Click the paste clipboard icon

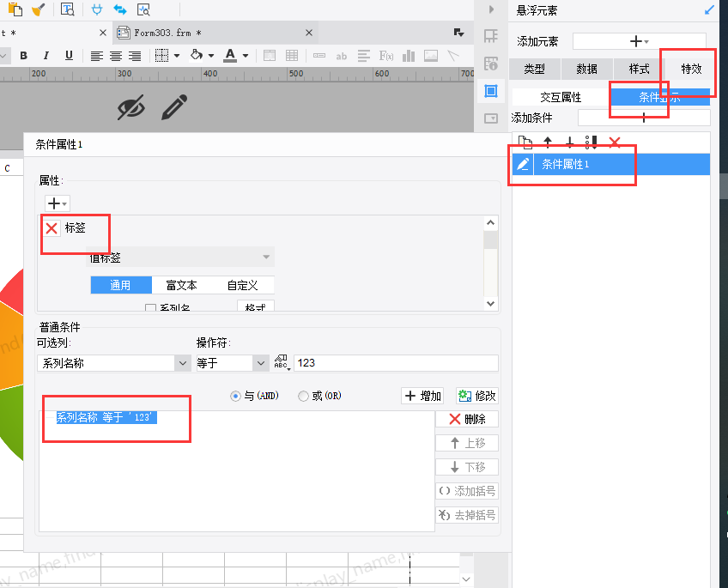[15, 9]
